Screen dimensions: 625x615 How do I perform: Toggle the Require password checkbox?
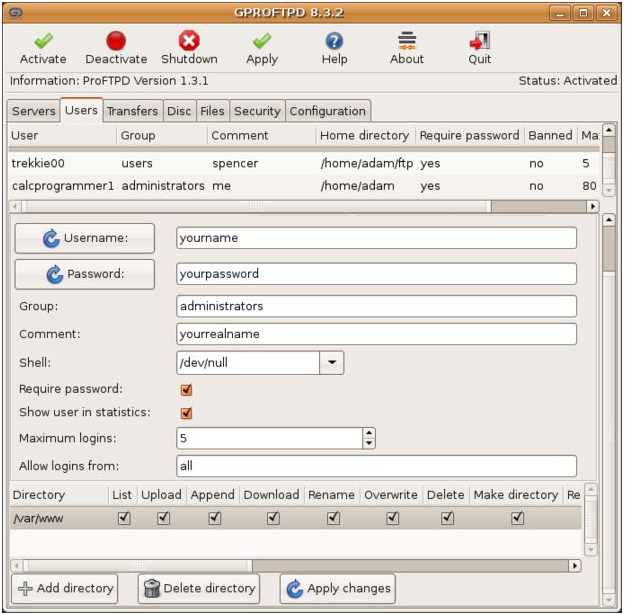[186, 390]
